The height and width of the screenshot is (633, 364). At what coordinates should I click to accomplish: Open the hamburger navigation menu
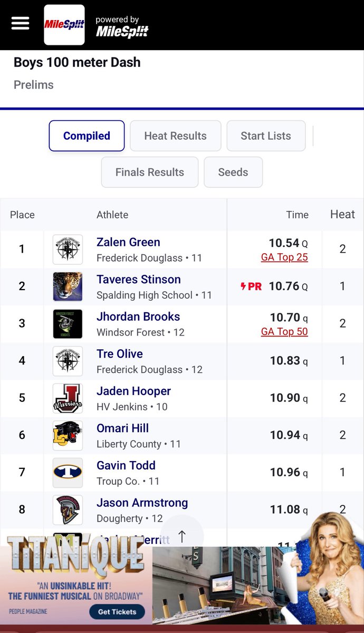click(x=21, y=24)
